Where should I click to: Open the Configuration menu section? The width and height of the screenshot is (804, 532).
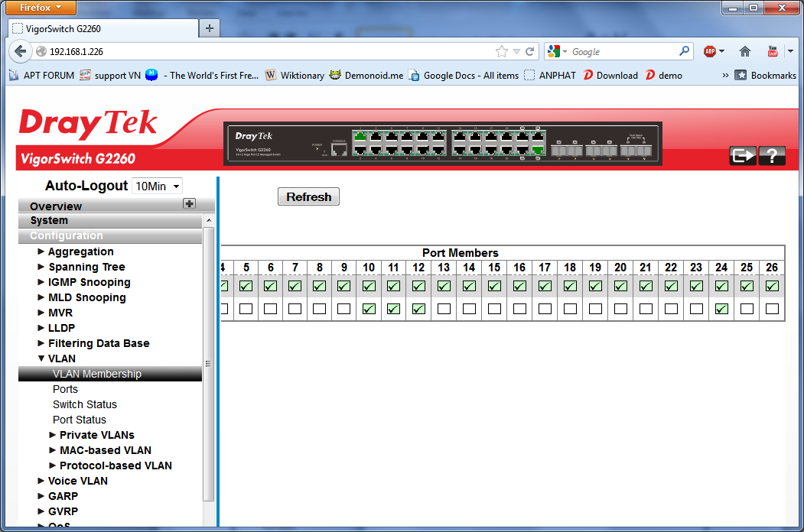[x=109, y=236]
